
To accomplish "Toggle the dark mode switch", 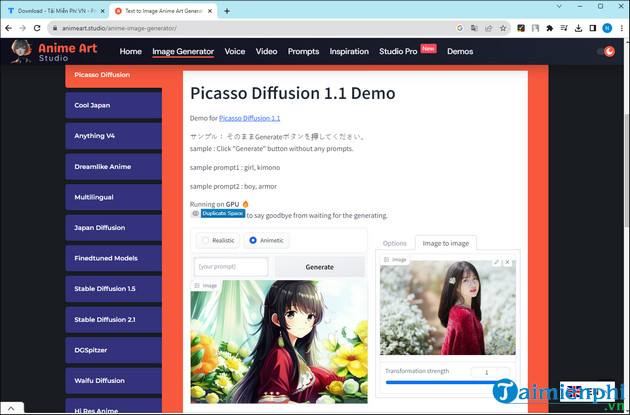I will [x=606, y=51].
